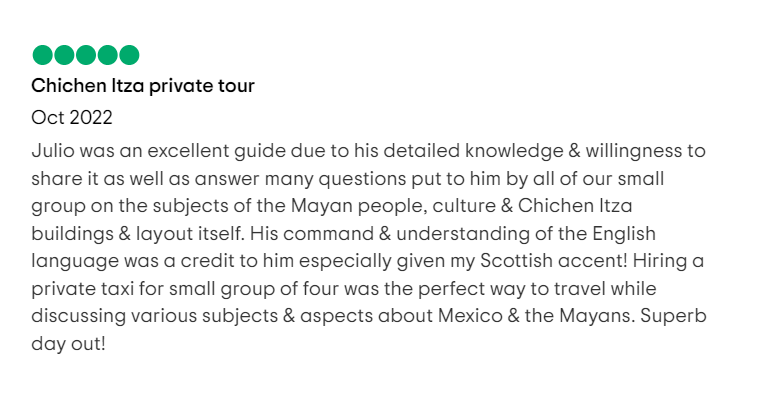
Task: Click 'private taxi' in the review text
Action: coord(82,289)
